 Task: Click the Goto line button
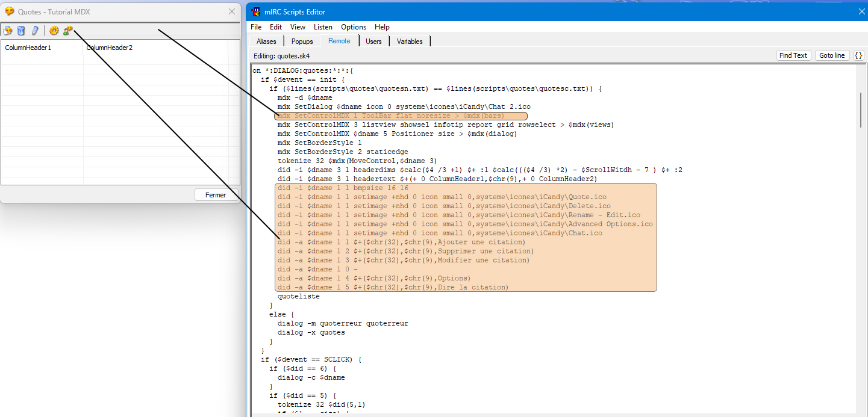pyautogui.click(x=832, y=55)
